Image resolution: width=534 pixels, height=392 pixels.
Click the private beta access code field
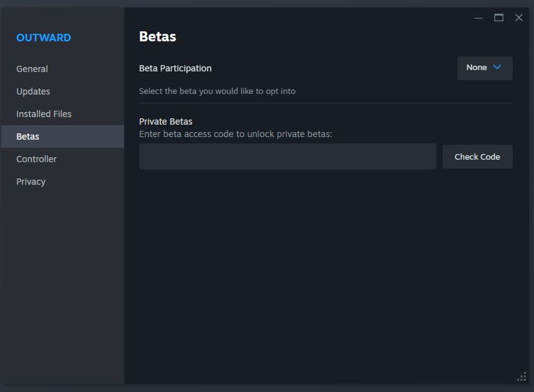(287, 157)
